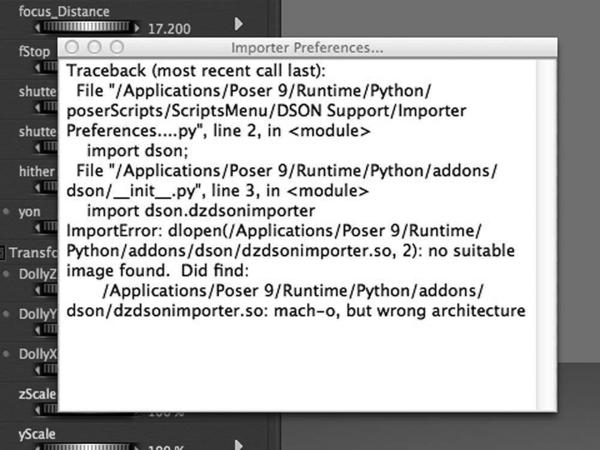
Task: Click the 'Traceback (most recent call last):' line
Action: 196,71
